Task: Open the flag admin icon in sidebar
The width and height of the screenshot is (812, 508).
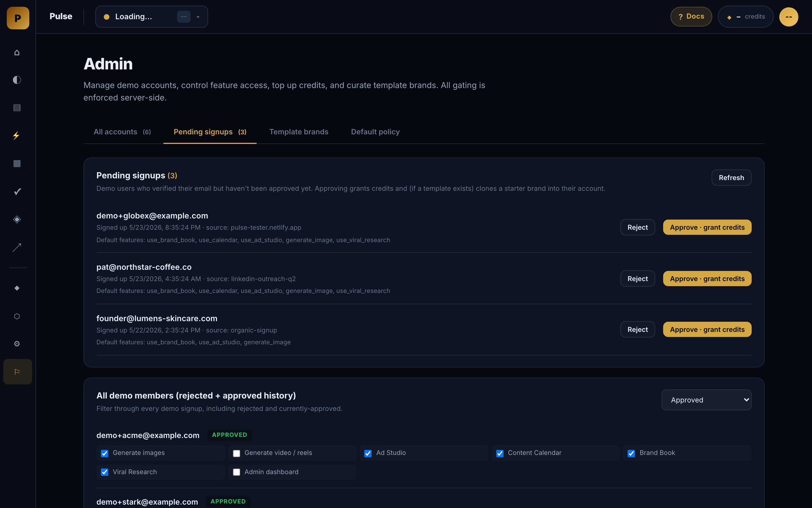Action: tap(17, 372)
